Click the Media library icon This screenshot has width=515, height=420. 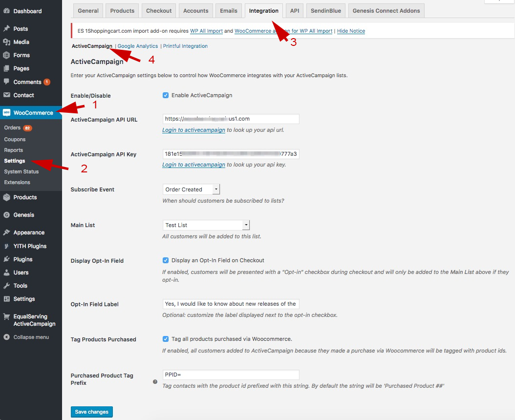point(6,42)
